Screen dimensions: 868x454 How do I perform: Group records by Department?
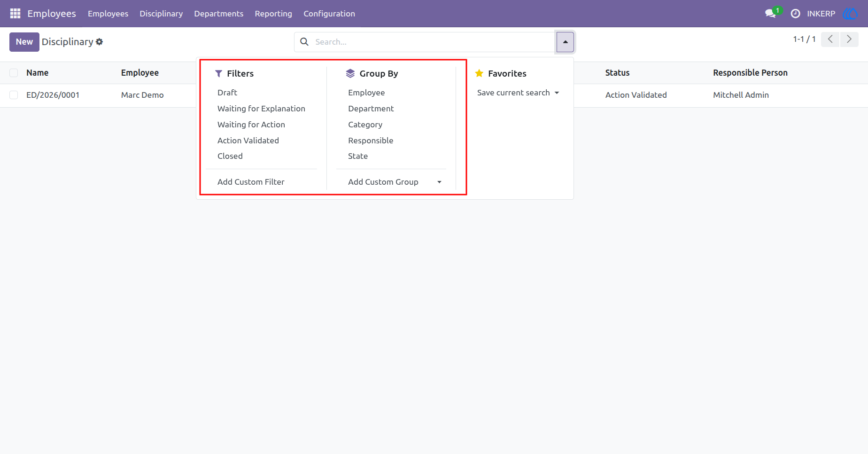tap(371, 109)
